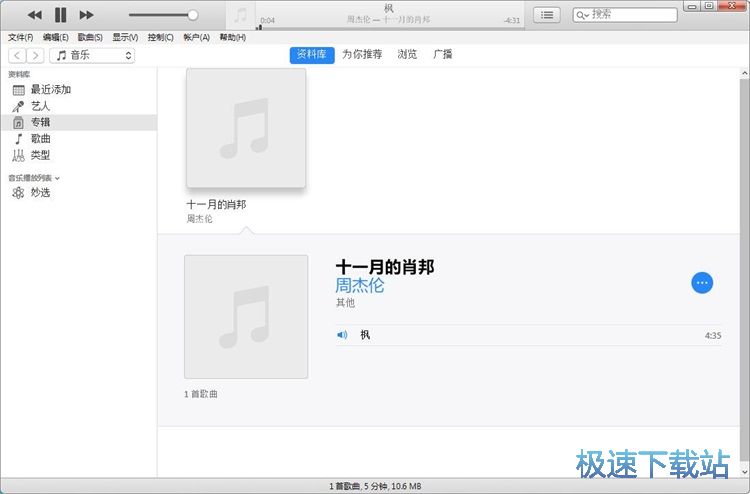The width and height of the screenshot is (750, 494).
Task: Skip forward to the next track
Action: coord(87,15)
